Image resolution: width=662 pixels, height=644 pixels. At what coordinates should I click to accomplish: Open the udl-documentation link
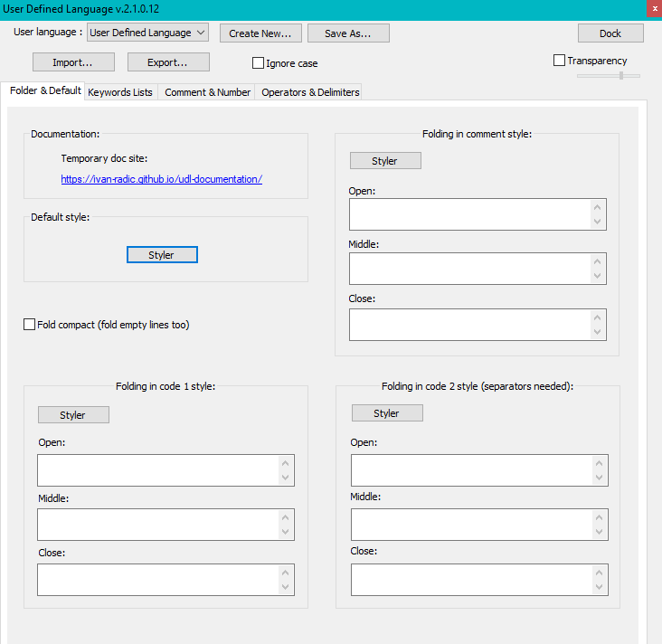[x=161, y=179]
